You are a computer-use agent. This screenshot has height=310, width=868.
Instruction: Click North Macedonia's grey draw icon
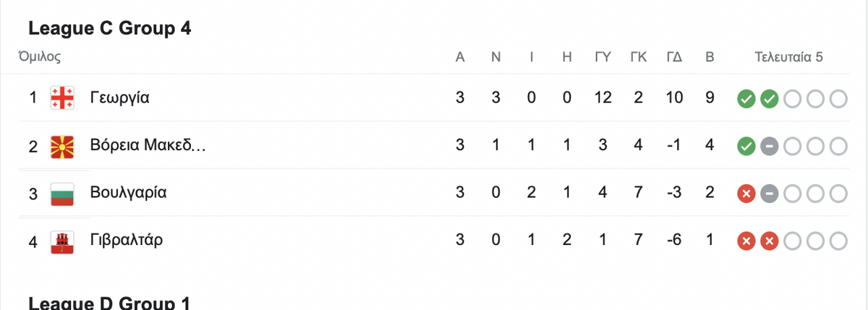click(x=769, y=147)
